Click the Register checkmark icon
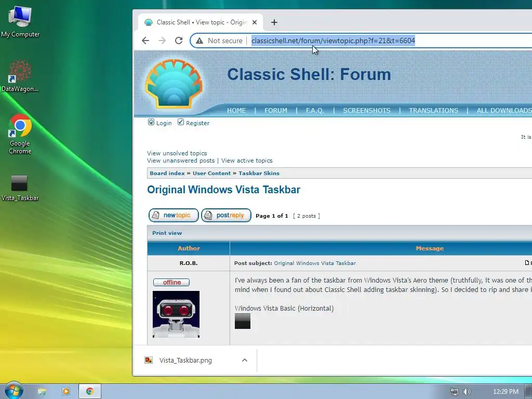532x399 pixels. point(181,122)
